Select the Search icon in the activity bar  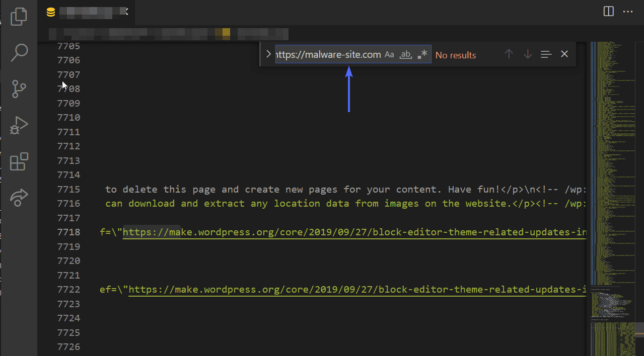tap(19, 52)
